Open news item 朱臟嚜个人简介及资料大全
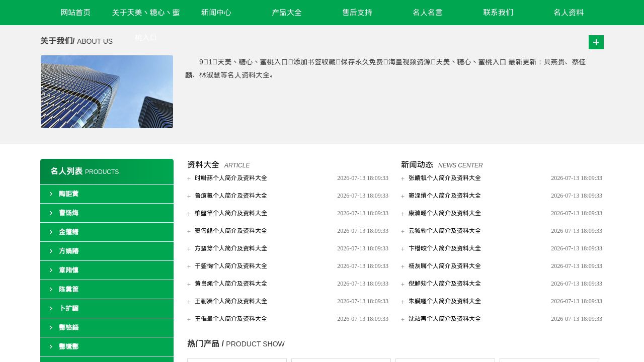Viewport: 644px width, 362px height. click(x=445, y=301)
